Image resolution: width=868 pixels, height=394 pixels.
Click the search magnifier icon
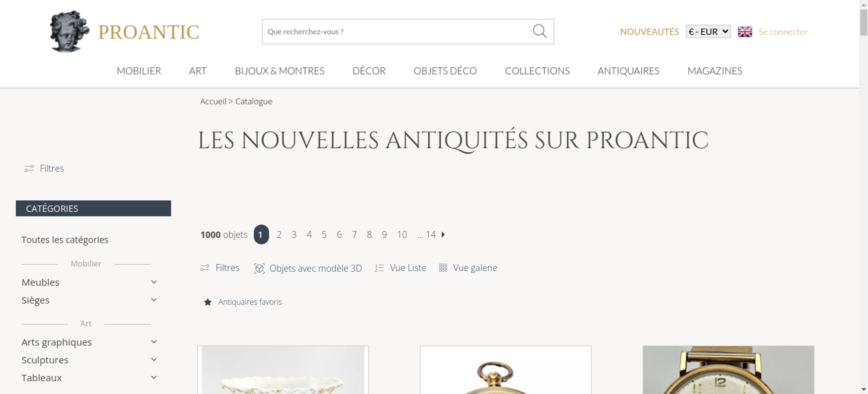pyautogui.click(x=539, y=31)
